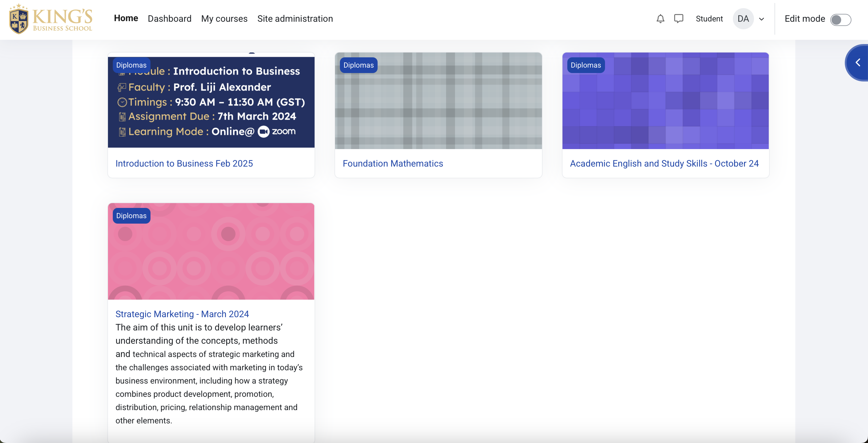This screenshot has width=868, height=443.
Task: Click Diplomas badge on Strategic Marketing card
Action: 131,216
